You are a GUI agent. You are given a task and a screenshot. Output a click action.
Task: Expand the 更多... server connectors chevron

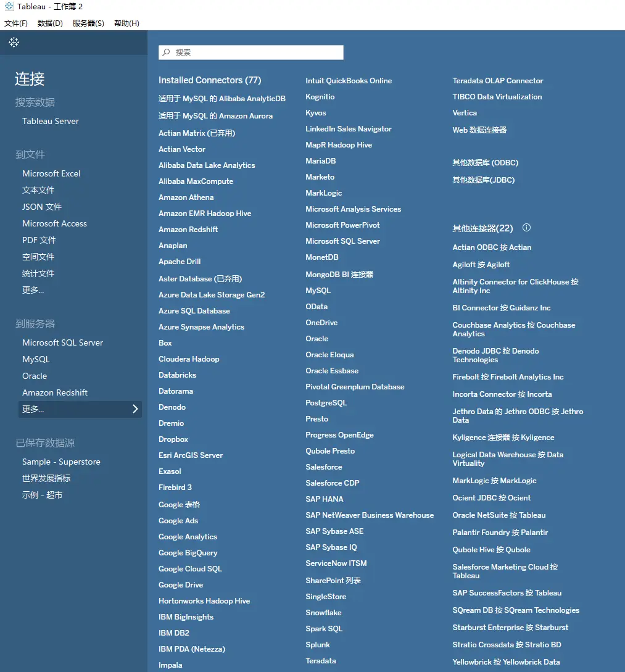click(x=135, y=409)
